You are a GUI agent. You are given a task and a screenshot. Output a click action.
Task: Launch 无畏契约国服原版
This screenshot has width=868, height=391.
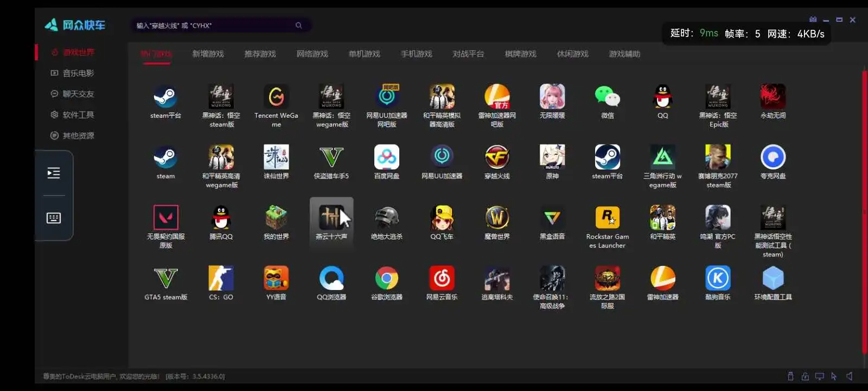click(166, 218)
